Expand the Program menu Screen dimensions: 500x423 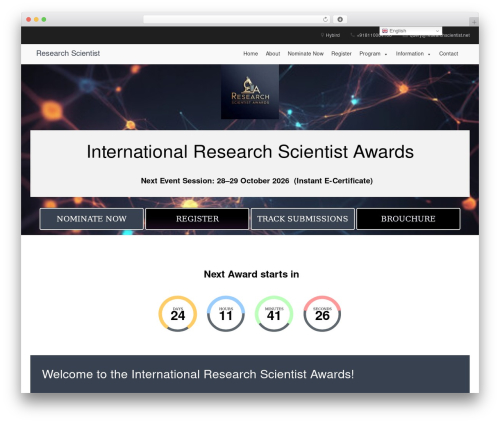pyautogui.click(x=373, y=54)
